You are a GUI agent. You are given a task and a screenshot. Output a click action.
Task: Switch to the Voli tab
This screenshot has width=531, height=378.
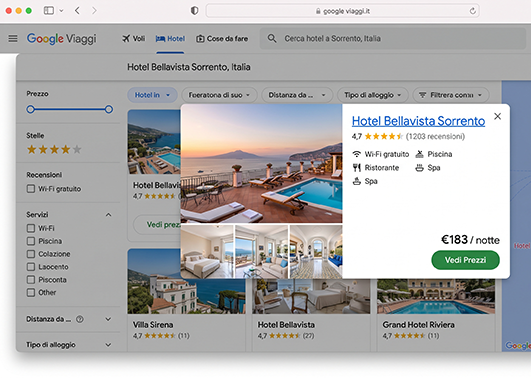coord(134,39)
